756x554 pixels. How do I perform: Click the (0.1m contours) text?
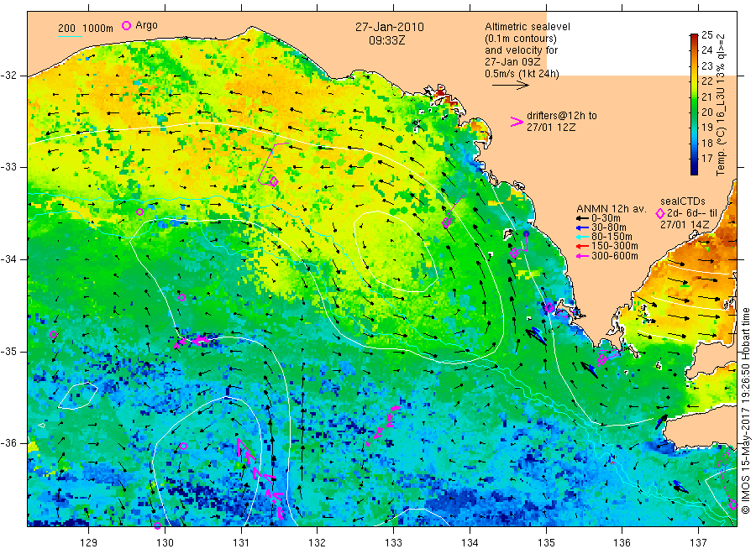521,39
